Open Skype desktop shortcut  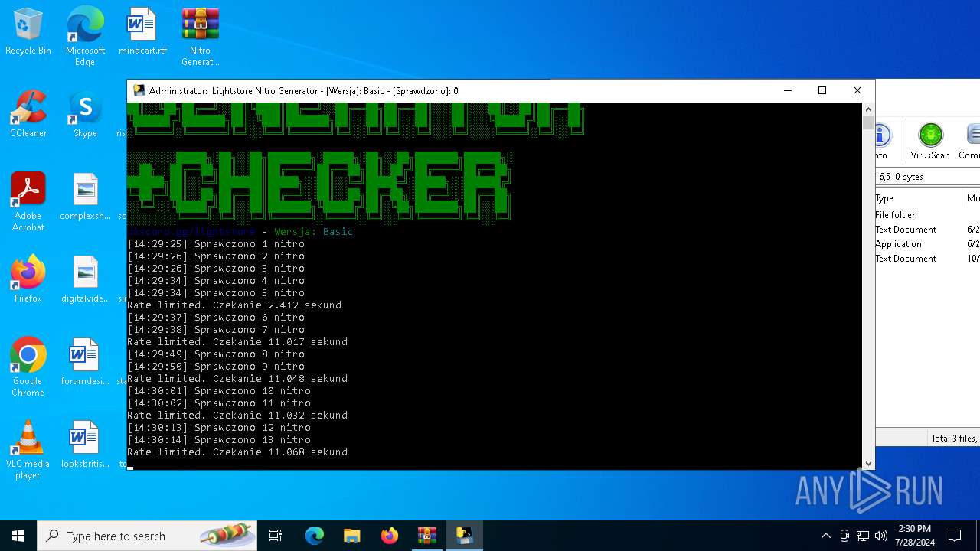[x=85, y=114]
